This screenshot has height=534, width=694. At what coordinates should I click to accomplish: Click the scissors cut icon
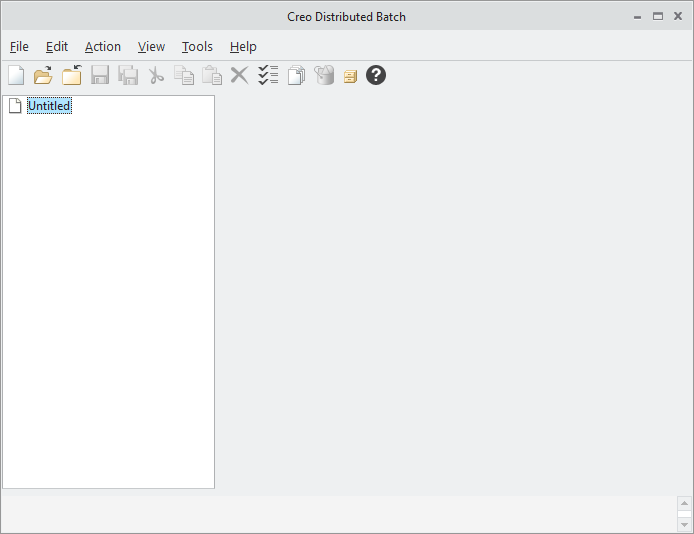coord(156,75)
